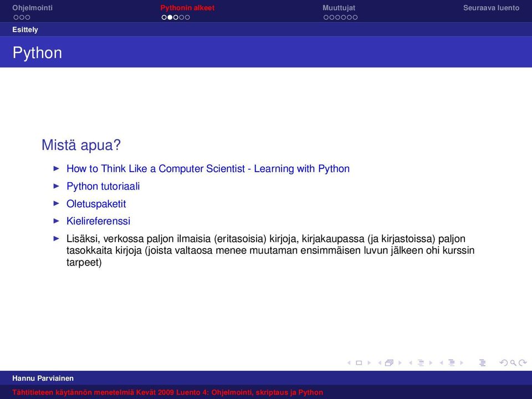Select the middle slide dot under Ohjelmointi
The height and width of the screenshot is (399, 532).
coord(22,17)
